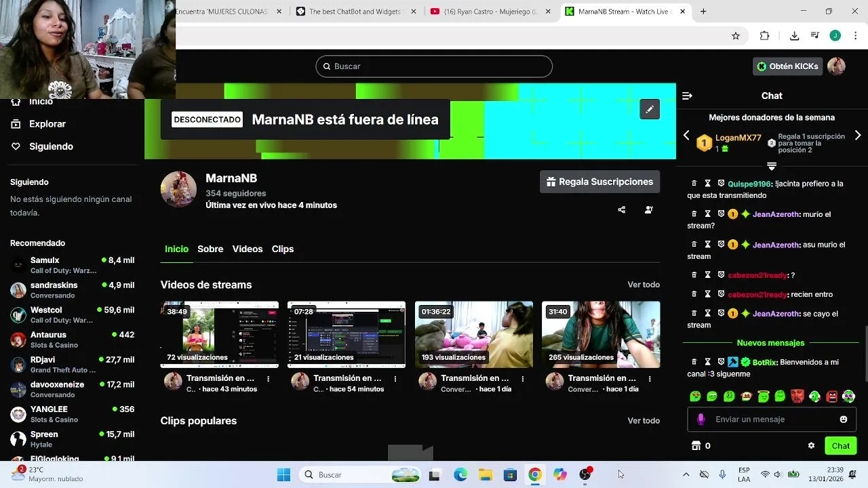Screen dimensions: 868x488
Task: Click the green Chat send button
Action: pos(841,446)
